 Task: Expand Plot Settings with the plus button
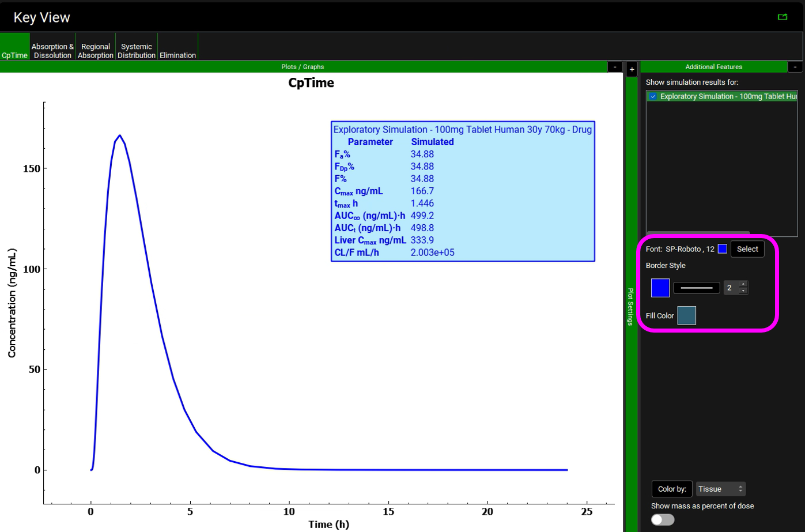[x=632, y=69]
